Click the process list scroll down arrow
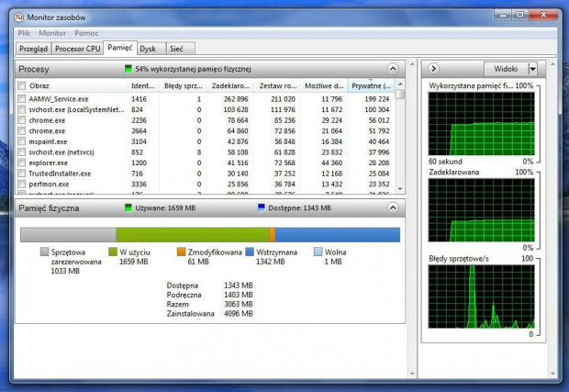Viewport: 569px width, 392px height. coord(400,188)
